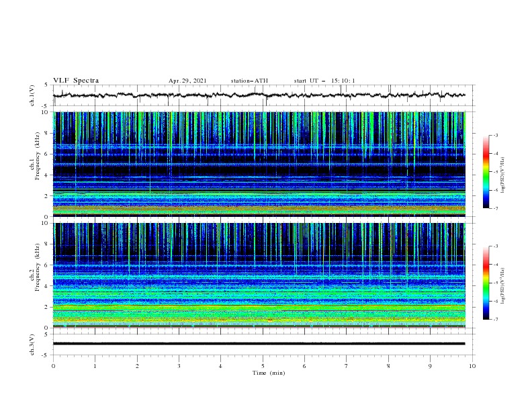
Task: Click time axis tick label '10'
Action: (472, 366)
